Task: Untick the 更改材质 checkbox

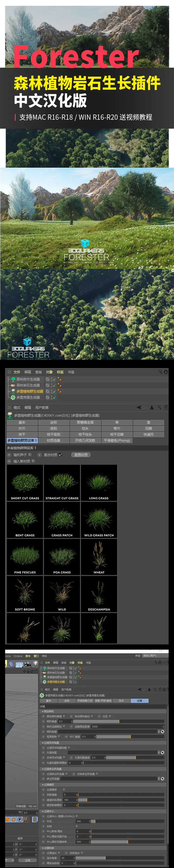Action: pyautogui.click(x=60, y=455)
